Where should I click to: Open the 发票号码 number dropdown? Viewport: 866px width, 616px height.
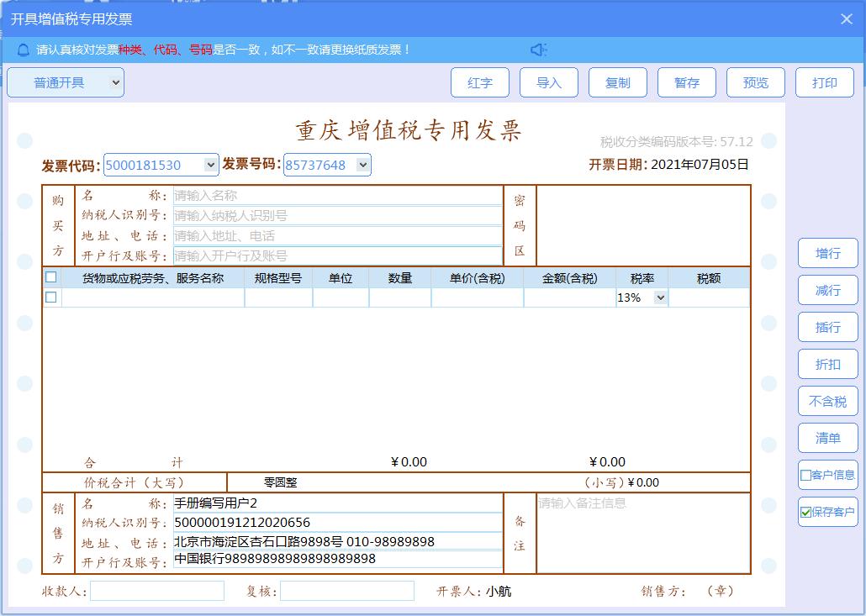362,165
